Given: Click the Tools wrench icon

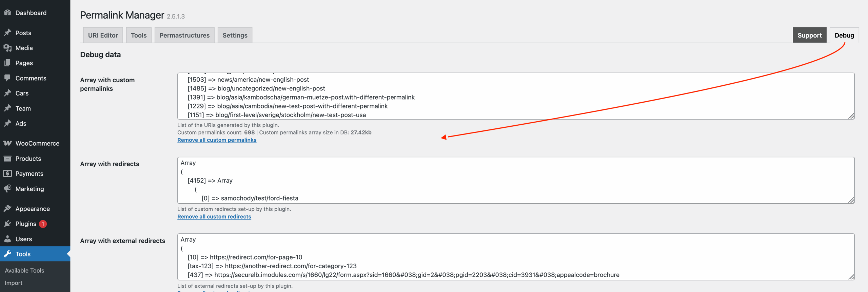Looking at the screenshot, I should click(x=7, y=254).
